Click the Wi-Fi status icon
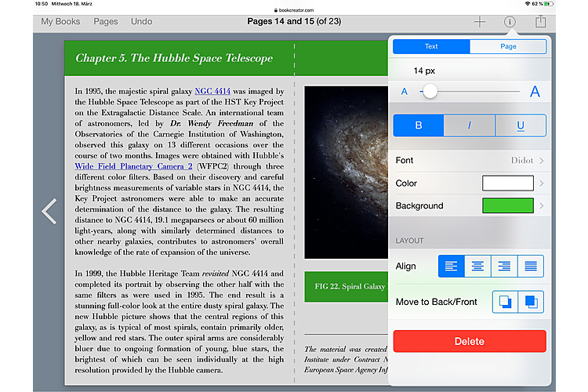This screenshot has width=588, height=392. coord(528,4)
